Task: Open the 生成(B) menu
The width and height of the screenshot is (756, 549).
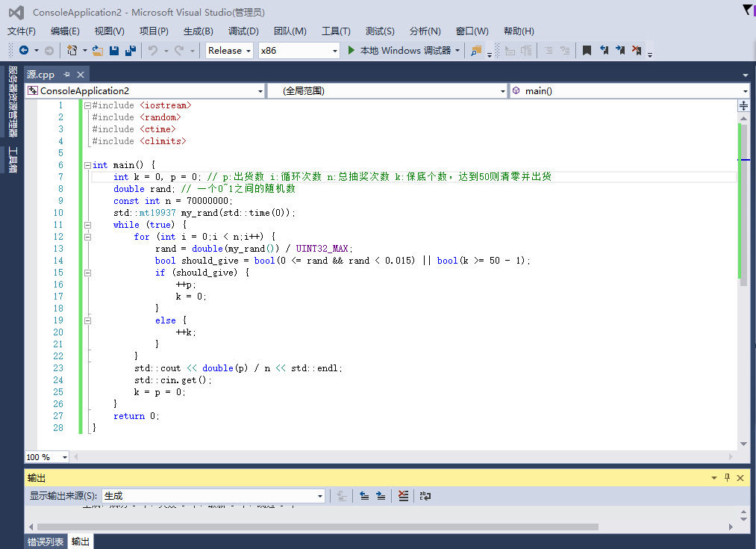Action: (199, 31)
